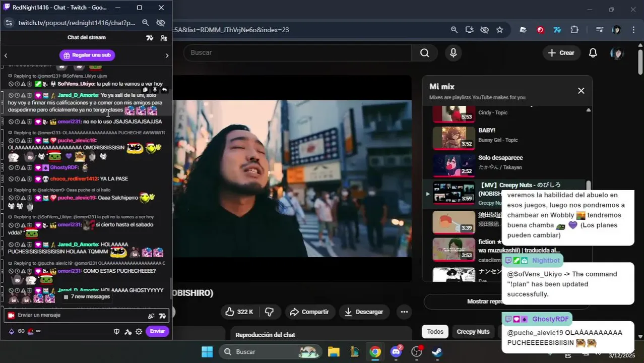The width and height of the screenshot is (644, 363).
Task: Pin the hovered Jared_D_Amorte message
Action: [x=155, y=90]
